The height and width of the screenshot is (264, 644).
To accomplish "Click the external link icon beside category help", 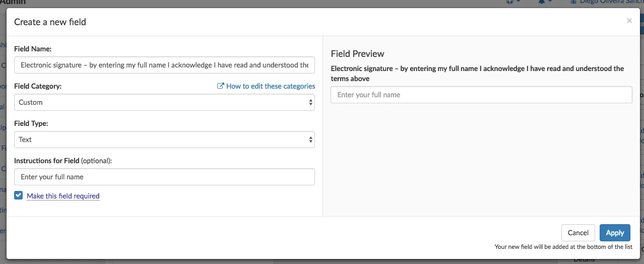I will click(220, 86).
